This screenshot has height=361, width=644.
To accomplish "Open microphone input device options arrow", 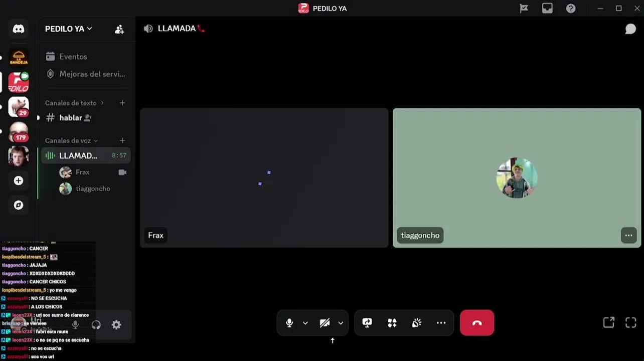I will pos(305,323).
